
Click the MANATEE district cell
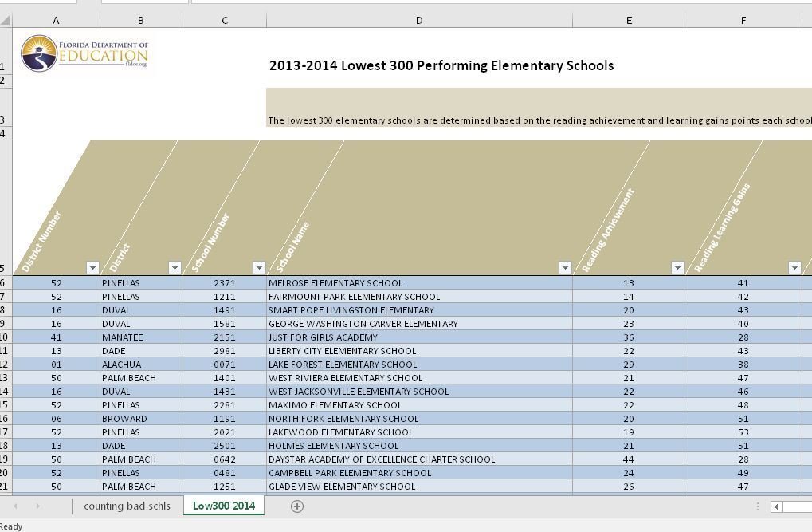click(141, 337)
